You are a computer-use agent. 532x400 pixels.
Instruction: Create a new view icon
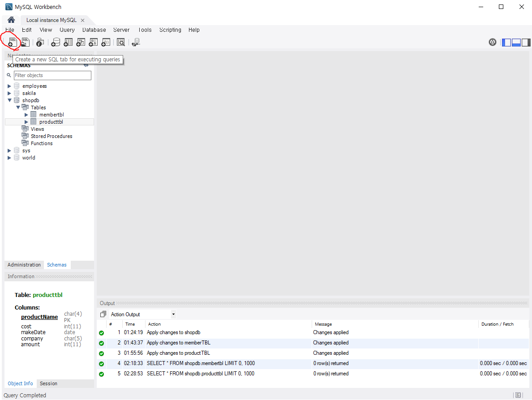coord(81,43)
